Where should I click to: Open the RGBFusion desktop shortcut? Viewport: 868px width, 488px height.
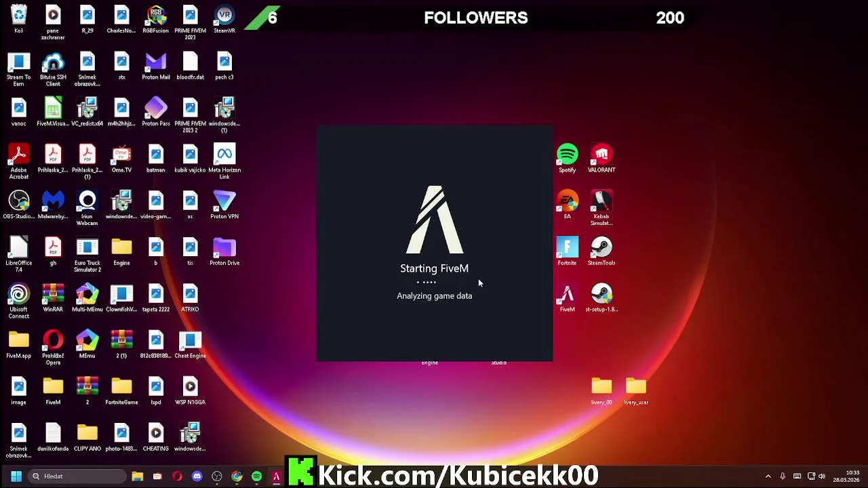tap(156, 19)
